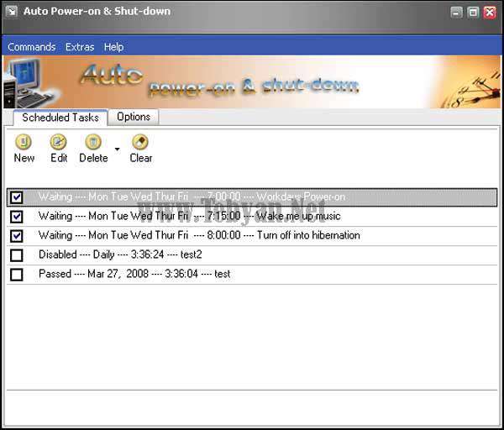Uncheck Turn off into hibernation checkbox

click(x=17, y=236)
